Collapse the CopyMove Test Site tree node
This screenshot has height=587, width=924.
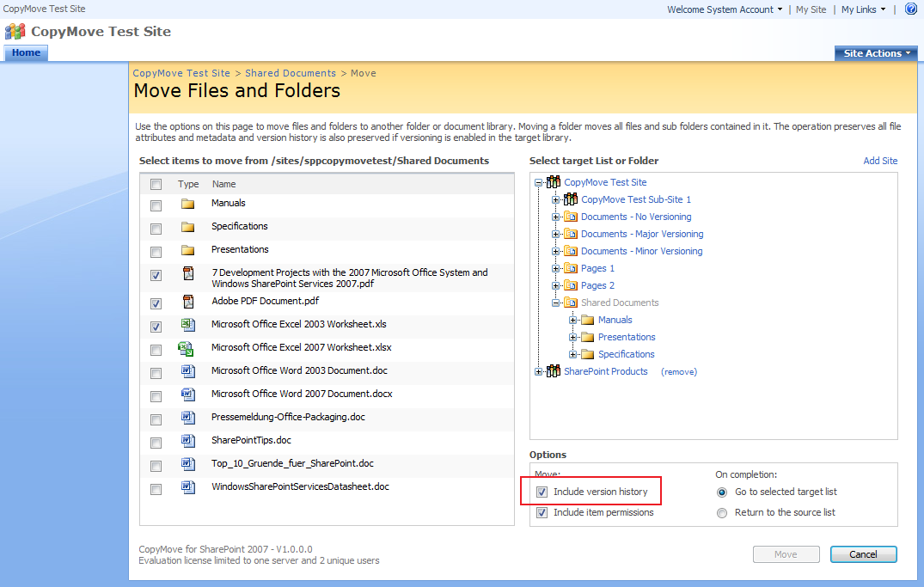(x=538, y=183)
